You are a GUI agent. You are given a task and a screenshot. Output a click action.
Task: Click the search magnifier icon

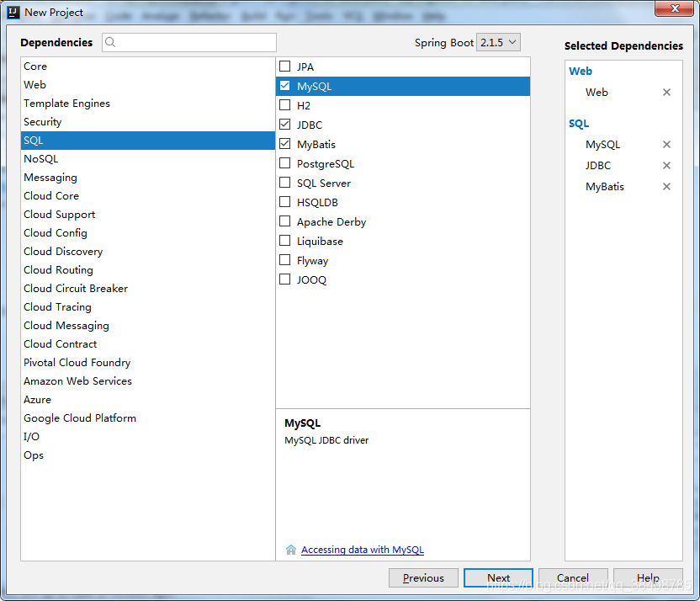pyautogui.click(x=110, y=42)
